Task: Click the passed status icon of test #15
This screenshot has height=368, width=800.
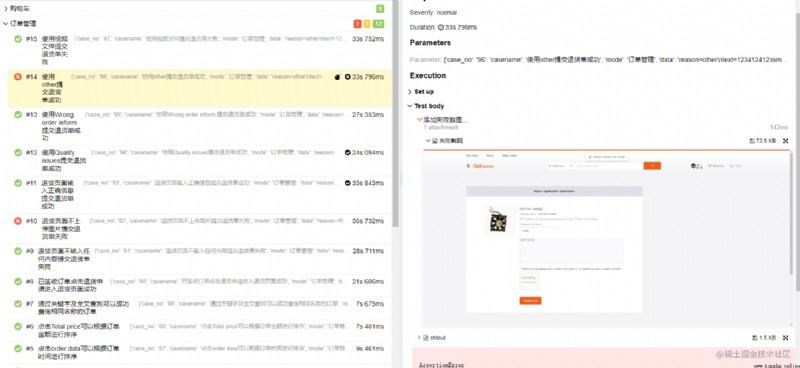Action: tap(18, 39)
